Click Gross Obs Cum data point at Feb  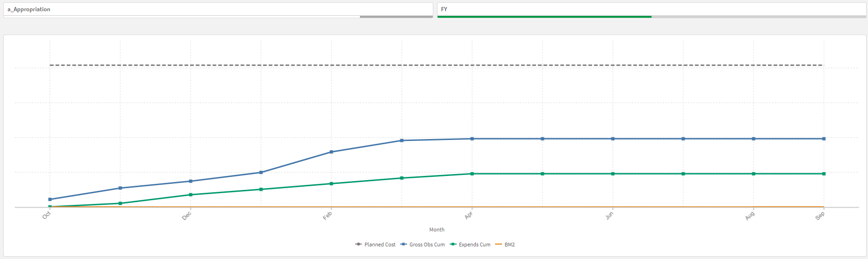(331, 152)
